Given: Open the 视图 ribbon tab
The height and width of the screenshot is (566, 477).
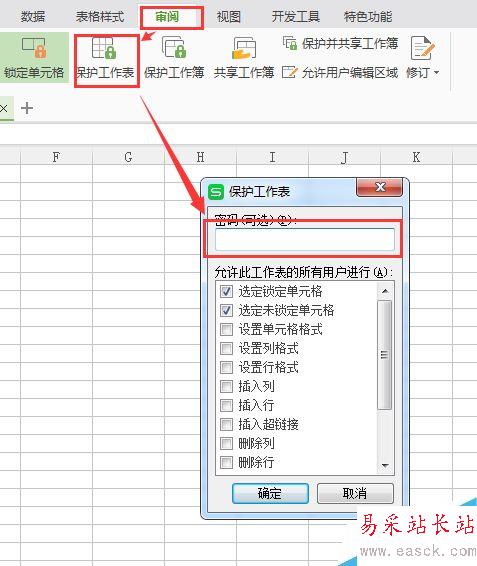Looking at the screenshot, I should tap(229, 17).
